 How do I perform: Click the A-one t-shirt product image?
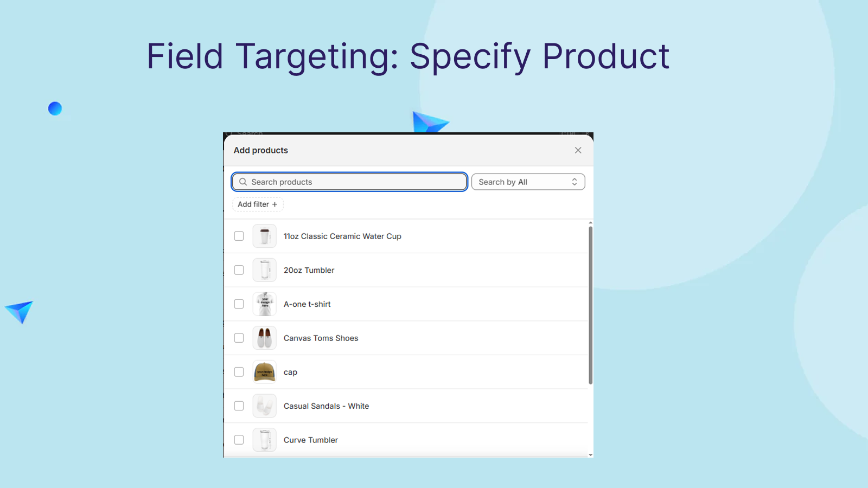265,304
